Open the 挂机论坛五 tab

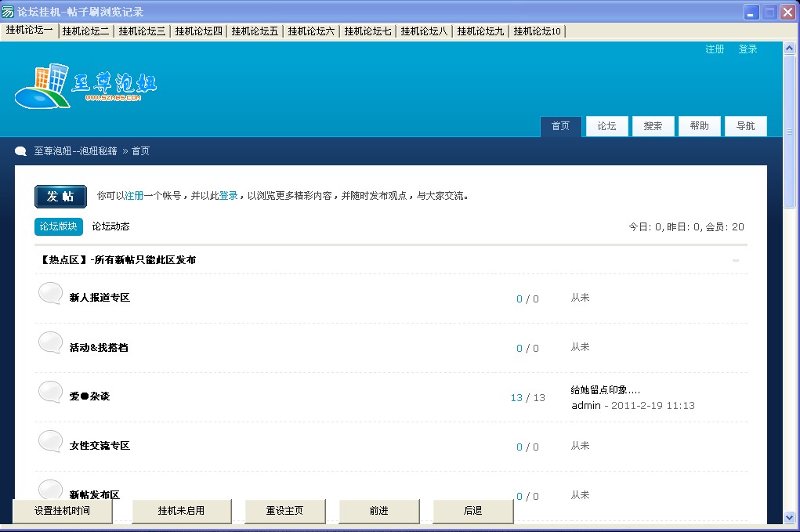255,31
